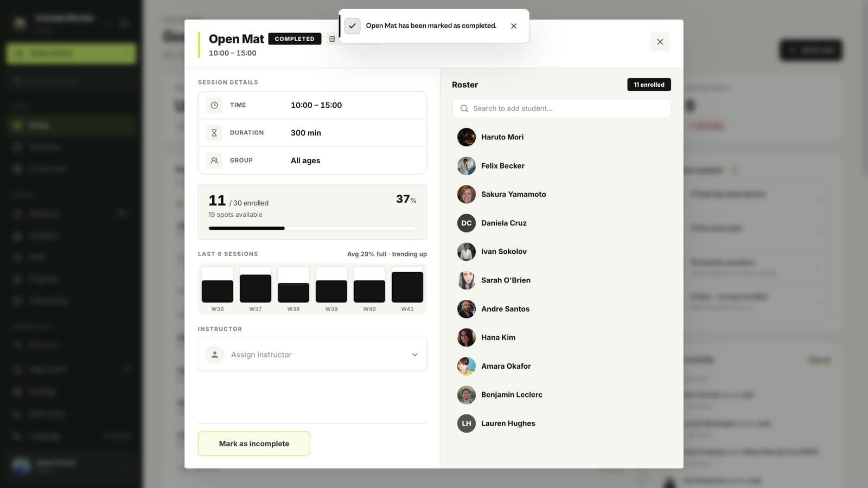Click the person icon in instructor selector

pos(215,355)
